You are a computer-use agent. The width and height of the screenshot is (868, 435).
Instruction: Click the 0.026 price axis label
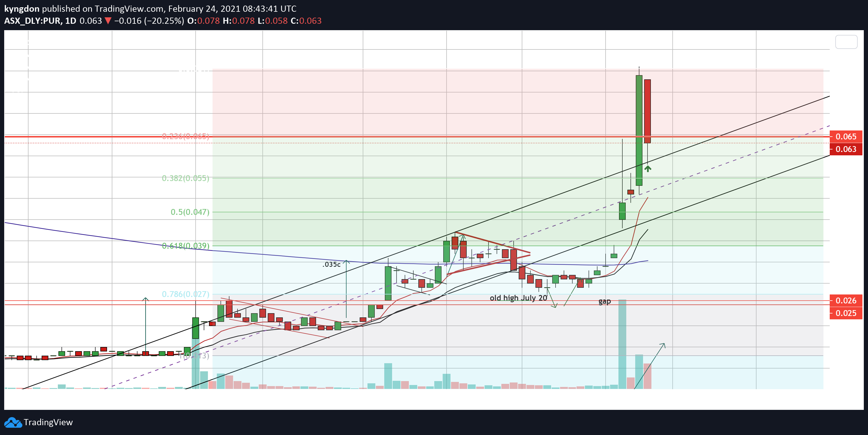(846, 301)
